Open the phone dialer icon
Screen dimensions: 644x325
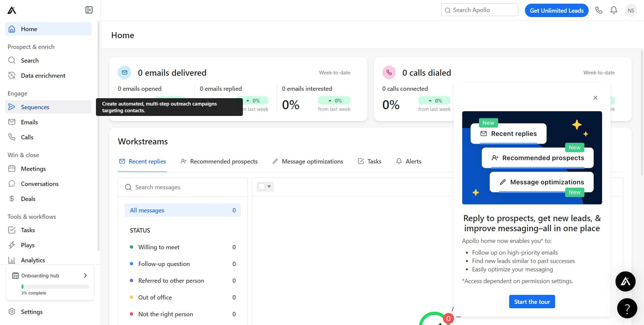coord(599,10)
